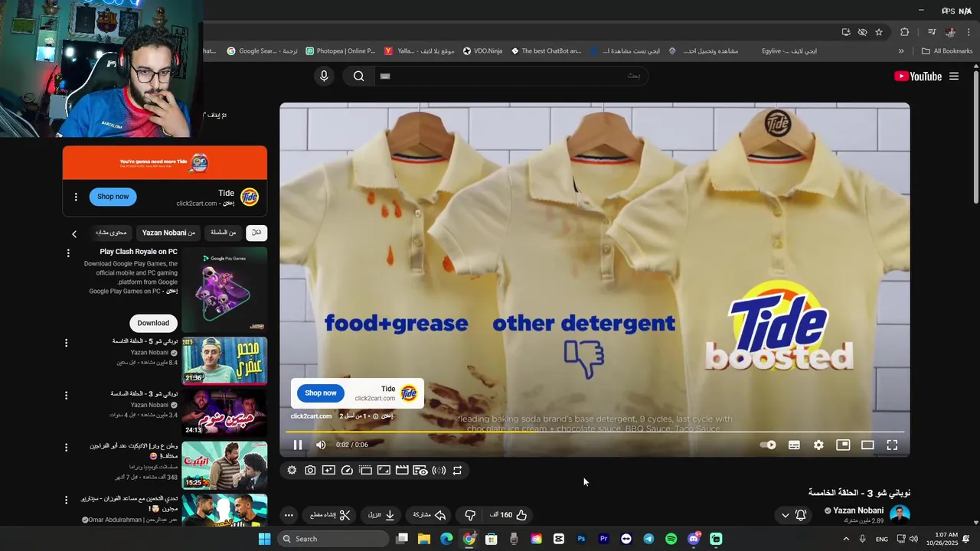Open the 15:25 video thumbnail in the sidebar
Image resolution: width=980 pixels, height=551 pixels.
224,465
